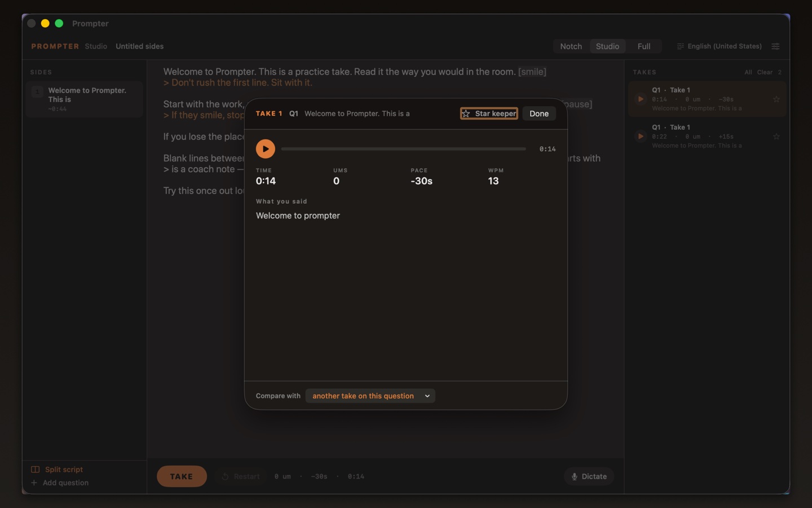Open the settings sliders icon in the header
Image resolution: width=812 pixels, height=508 pixels.
pyautogui.click(x=776, y=46)
